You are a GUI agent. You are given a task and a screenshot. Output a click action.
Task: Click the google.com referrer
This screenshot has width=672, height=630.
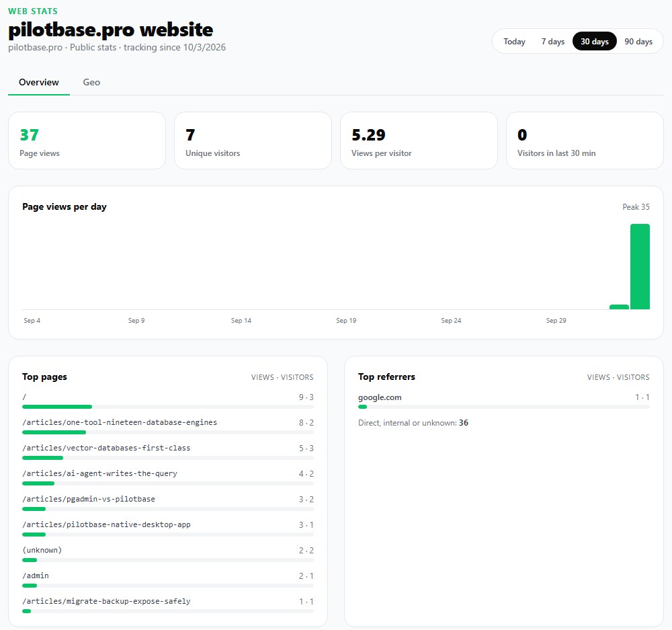point(380,397)
